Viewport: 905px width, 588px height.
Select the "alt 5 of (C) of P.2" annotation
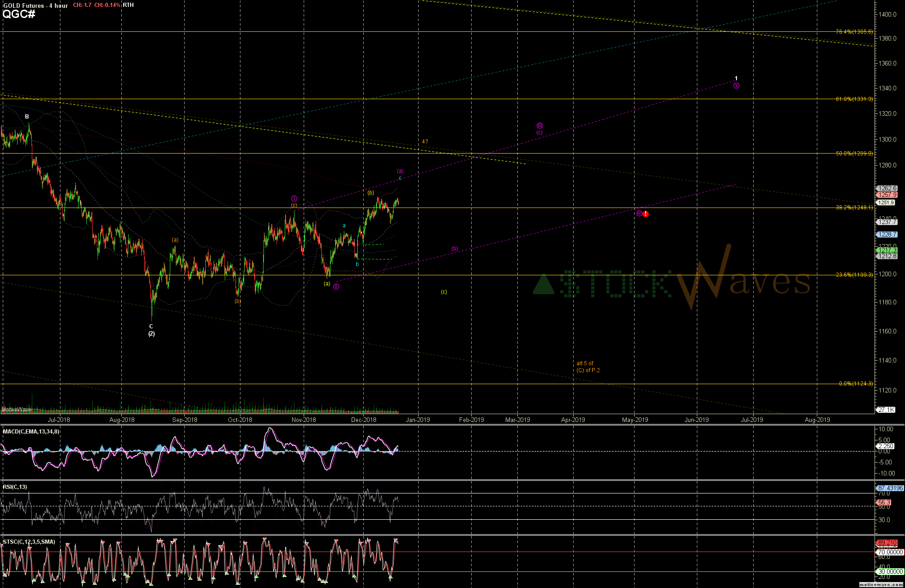pos(588,367)
